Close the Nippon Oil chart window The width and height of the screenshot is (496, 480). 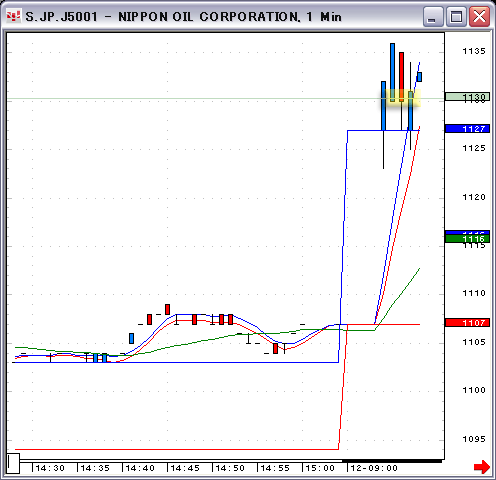point(479,16)
